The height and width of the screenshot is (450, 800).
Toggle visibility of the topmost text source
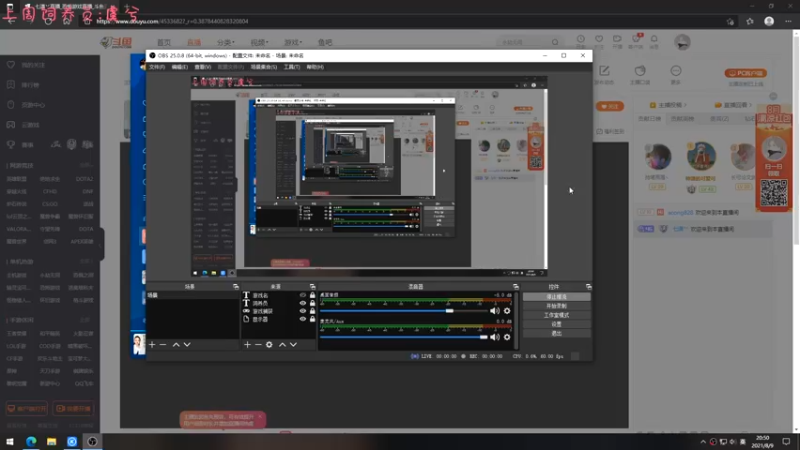(x=303, y=295)
